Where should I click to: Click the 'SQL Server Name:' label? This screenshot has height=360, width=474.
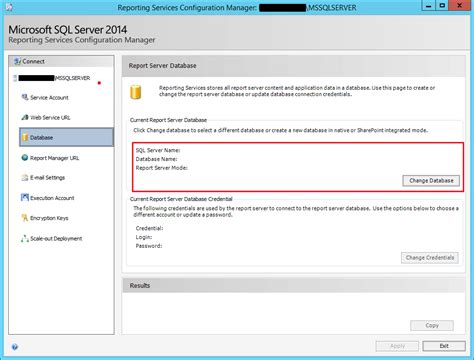tap(158, 150)
